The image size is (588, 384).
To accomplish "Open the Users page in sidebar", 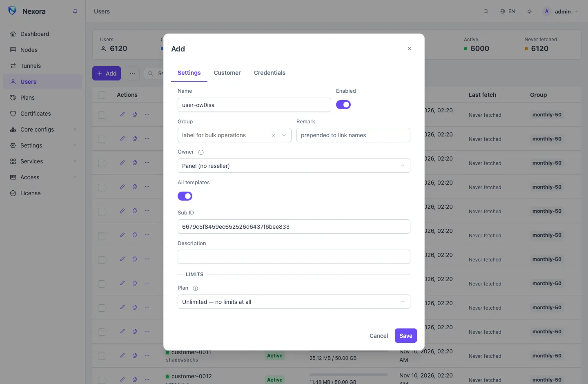I will pos(43,82).
